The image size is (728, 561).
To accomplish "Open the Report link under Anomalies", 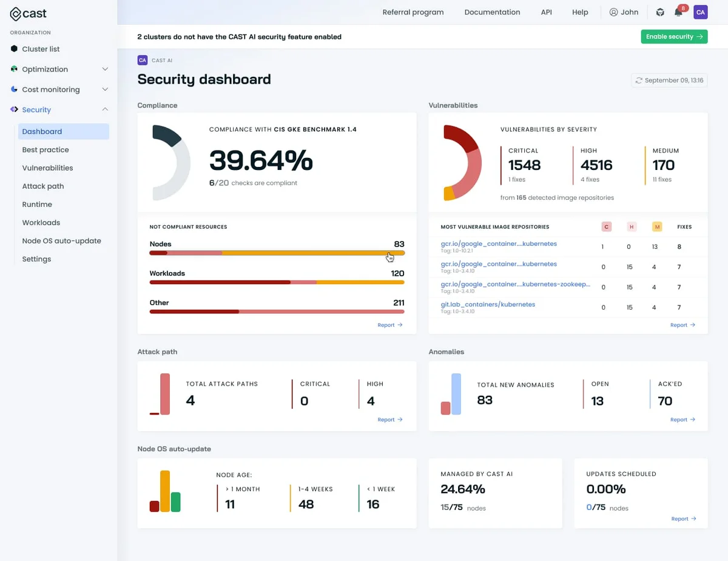I will [x=682, y=420].
